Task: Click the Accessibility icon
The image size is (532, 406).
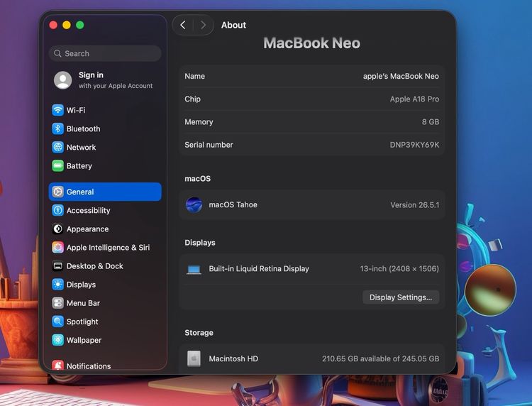Action: pos(57,211)
